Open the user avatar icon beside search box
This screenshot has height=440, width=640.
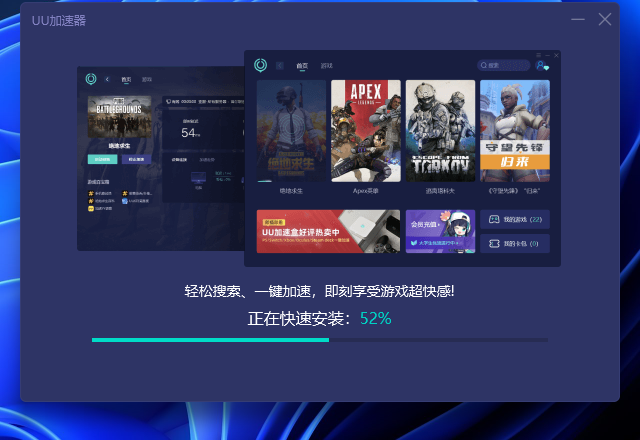coord(542,66)
